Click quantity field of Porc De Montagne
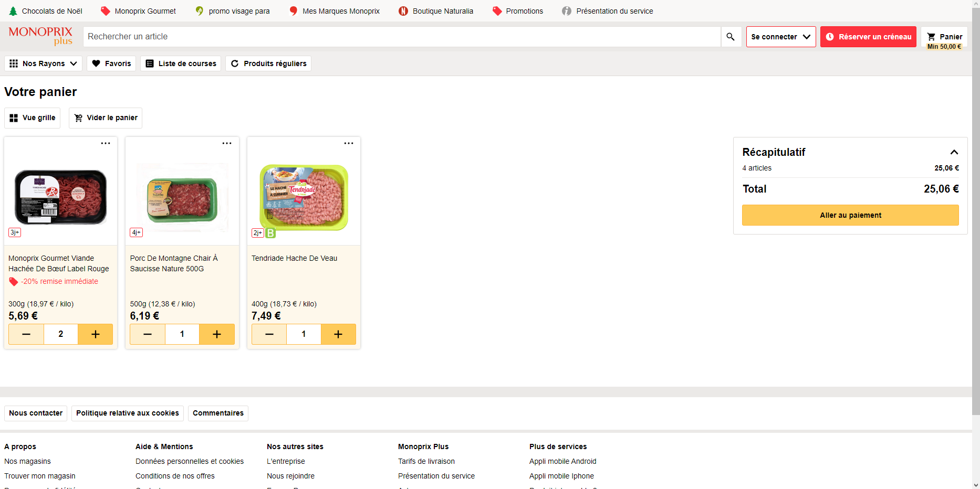The width and height of the screenshot is (980, 489). click(182, 334)
